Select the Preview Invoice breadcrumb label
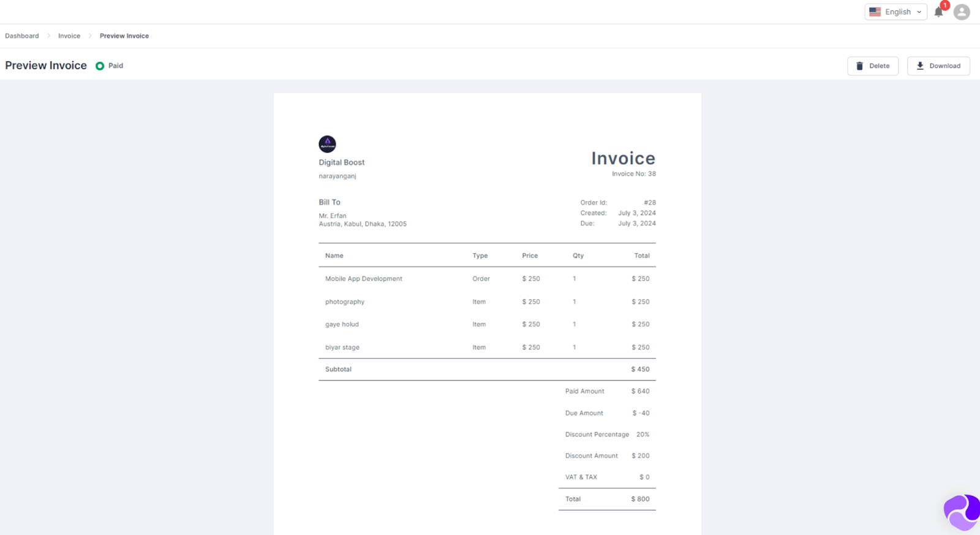Screen dimensions: 980x535 click(x=124, y=36)
